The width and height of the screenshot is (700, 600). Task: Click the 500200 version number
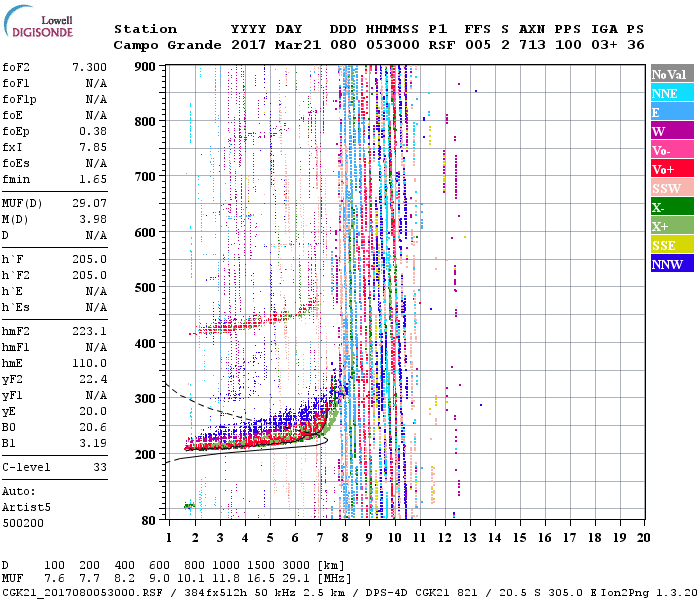click(23, 523)
